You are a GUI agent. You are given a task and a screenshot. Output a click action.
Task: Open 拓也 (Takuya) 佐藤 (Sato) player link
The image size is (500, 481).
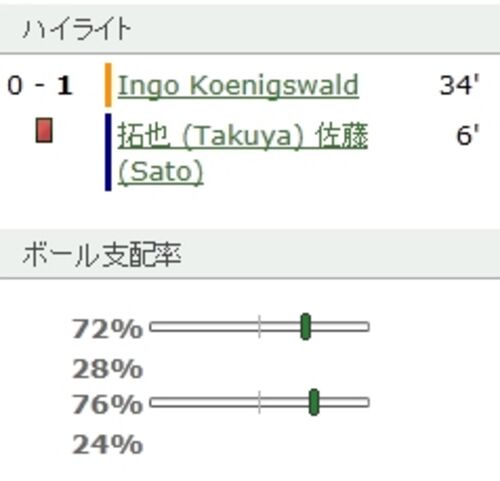coord(243,153)
